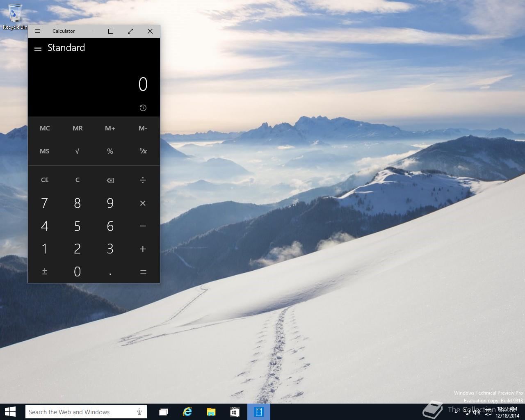This screenshot has width=525, height=420.
Task: Click digit 5 on the keypad
Action: pos(78,226)
